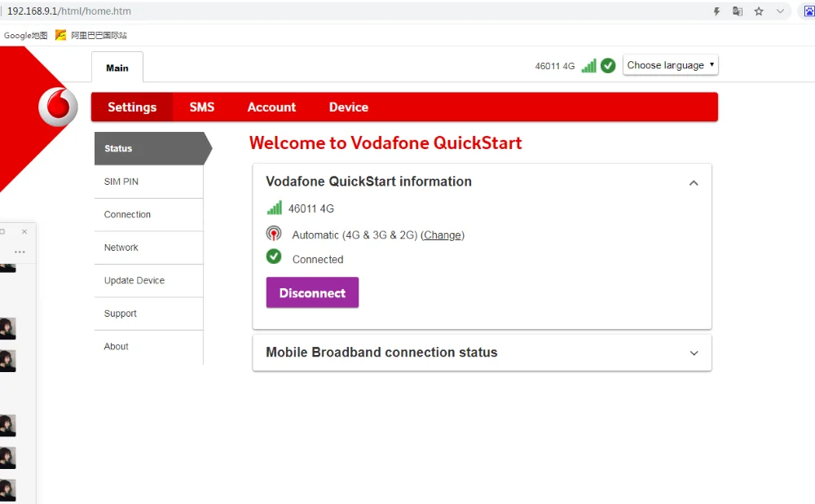Viewport: 815px width, 504px height.
Task: Select About in the sidebar
Action: pyautogui.click(x=148, y=346)
